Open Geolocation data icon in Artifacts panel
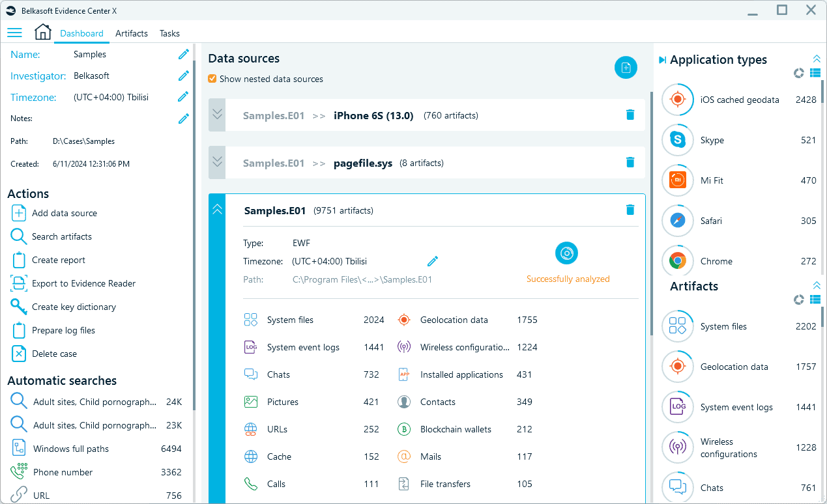 click(678, 367)
